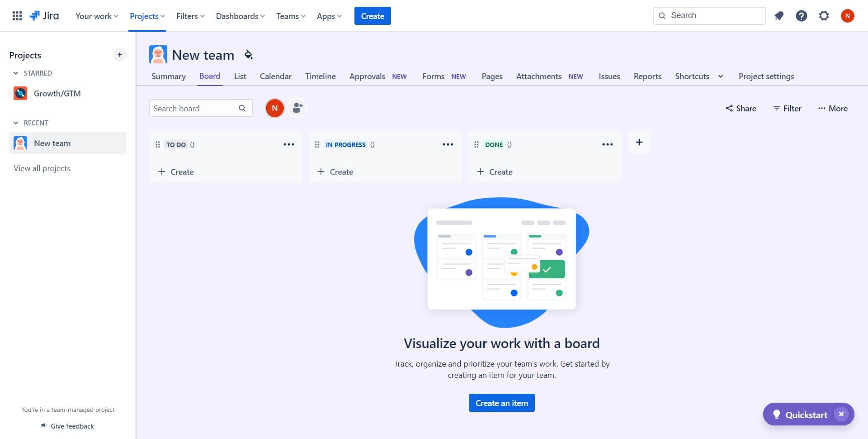Open the background color picker next to project name
Viewport: 868px width, 439px height.
point(248,55)
